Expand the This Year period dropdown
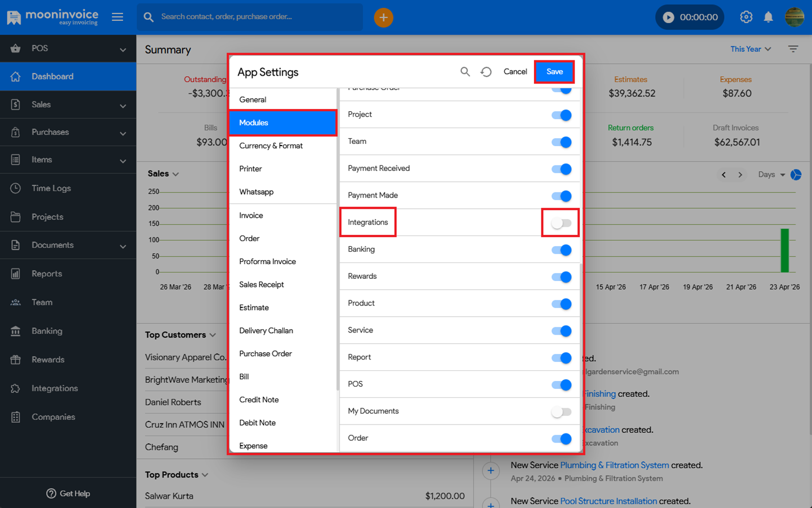Image resolution: width=812 pixels, height=508 pixels. [751, 49]
